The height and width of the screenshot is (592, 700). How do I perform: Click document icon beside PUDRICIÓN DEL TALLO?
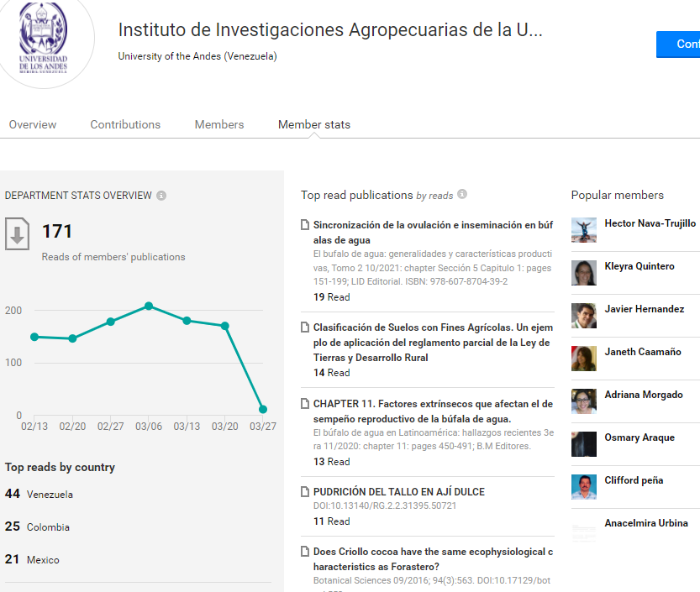click(x=305, y=491)
